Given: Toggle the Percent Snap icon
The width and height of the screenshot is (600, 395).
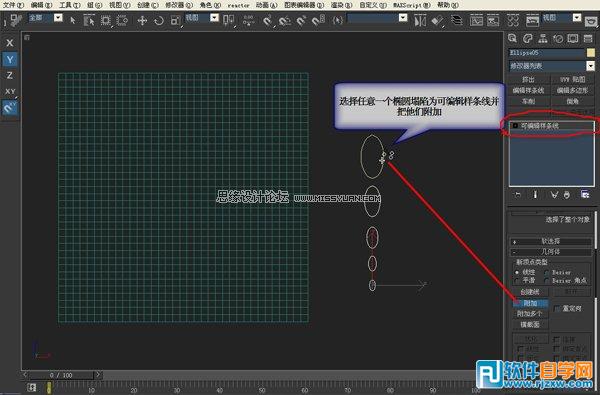Looking at the screenshot, I should coord(301,20).
